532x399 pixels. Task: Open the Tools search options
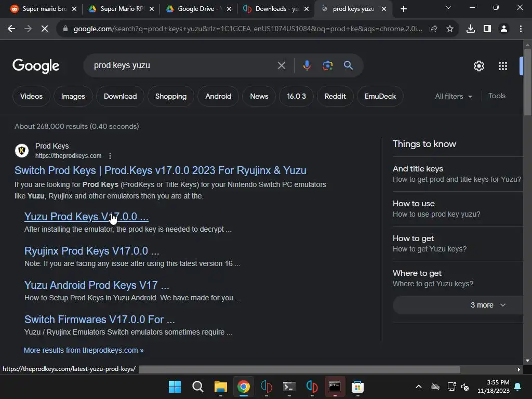tap(497, 96)
